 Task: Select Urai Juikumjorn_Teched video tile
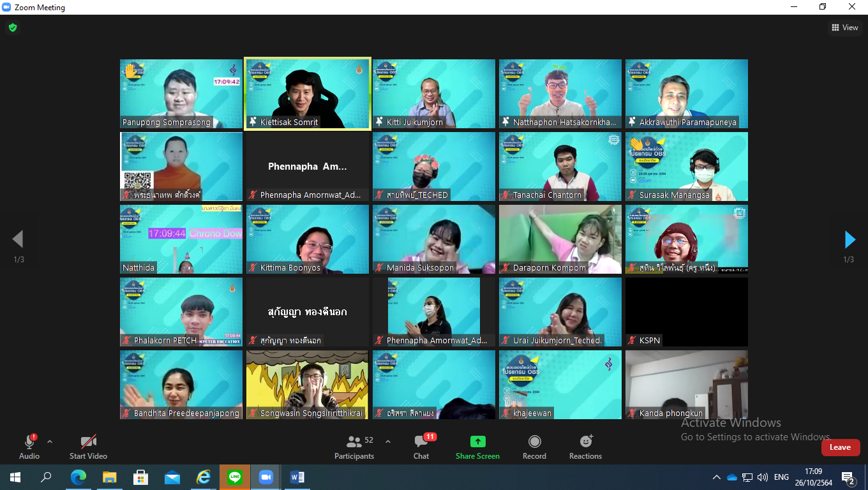coord(560,312)
